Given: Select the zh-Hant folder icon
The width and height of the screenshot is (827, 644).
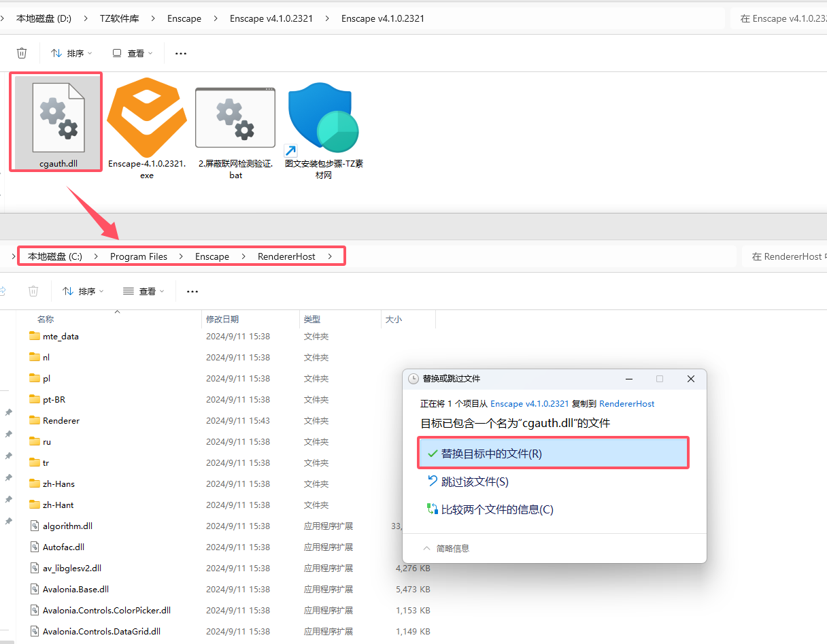Looking at the screenshot, I should click(x=35, y=505).
